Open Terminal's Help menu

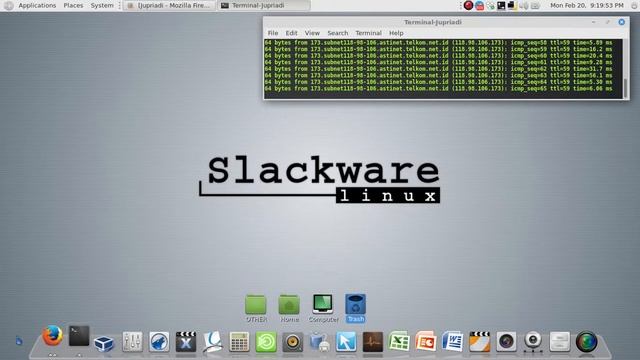[396, 33]
